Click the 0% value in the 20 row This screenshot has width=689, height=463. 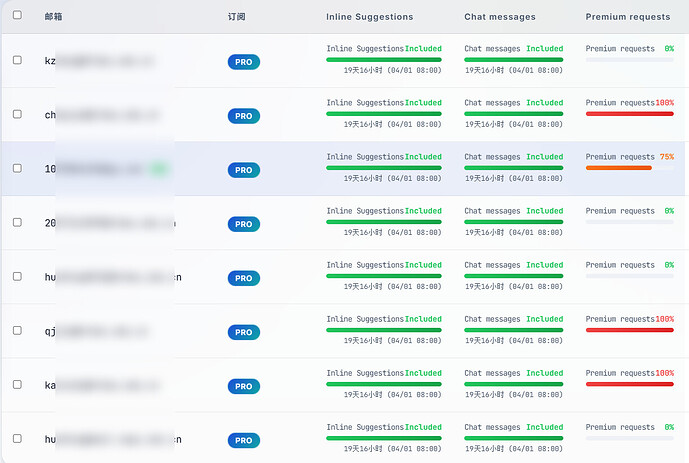point(669,211)
